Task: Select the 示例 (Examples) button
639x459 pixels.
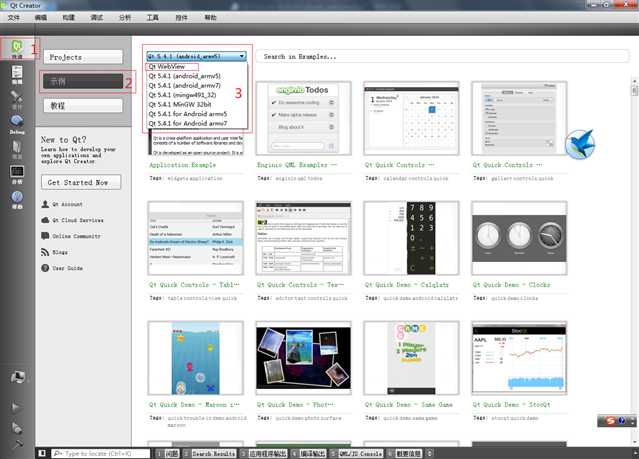Action: [83, 81]
